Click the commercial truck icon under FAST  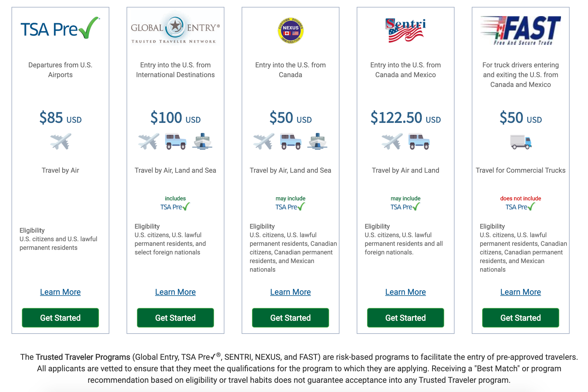coord(521,142)
